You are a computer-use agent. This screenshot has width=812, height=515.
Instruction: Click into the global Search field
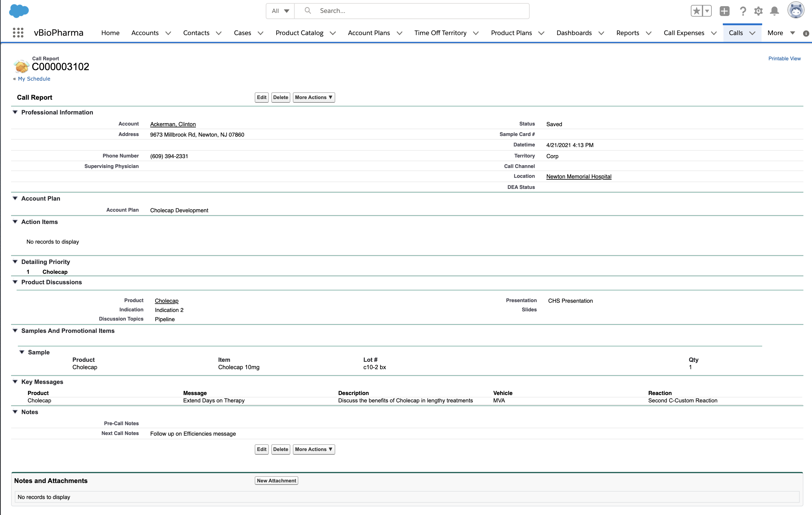[418, 11]
